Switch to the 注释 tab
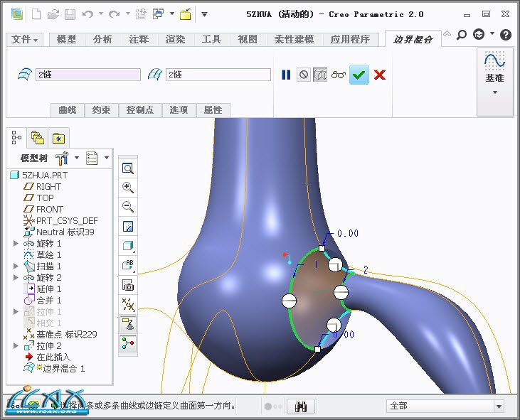The image size is (520, 420). point(139,39)
